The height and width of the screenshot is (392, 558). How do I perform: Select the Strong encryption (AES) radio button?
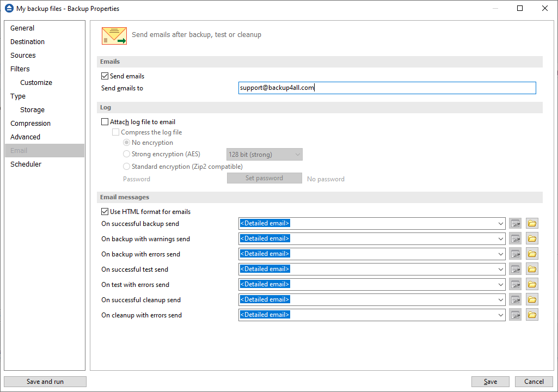click(126, 154)
